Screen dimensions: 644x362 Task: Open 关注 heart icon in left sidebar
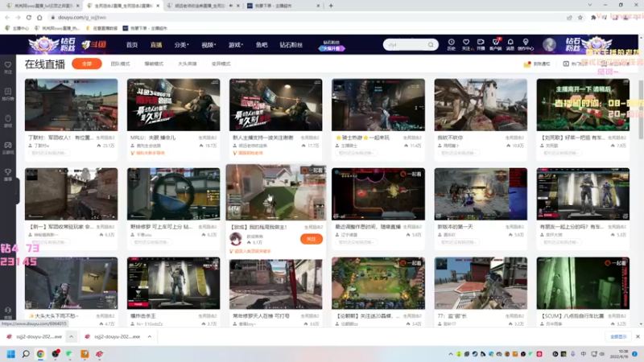coord(8,68)
